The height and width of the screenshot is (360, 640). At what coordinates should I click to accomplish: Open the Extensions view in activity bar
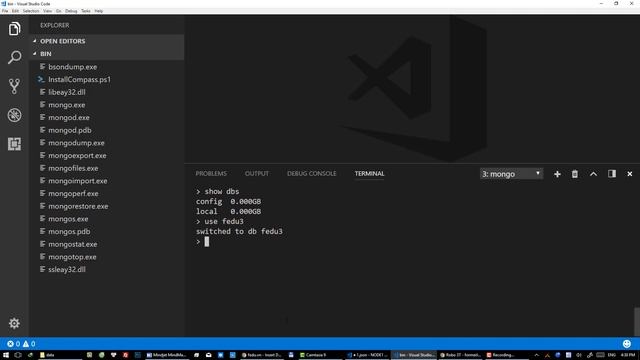pos(14,144)
